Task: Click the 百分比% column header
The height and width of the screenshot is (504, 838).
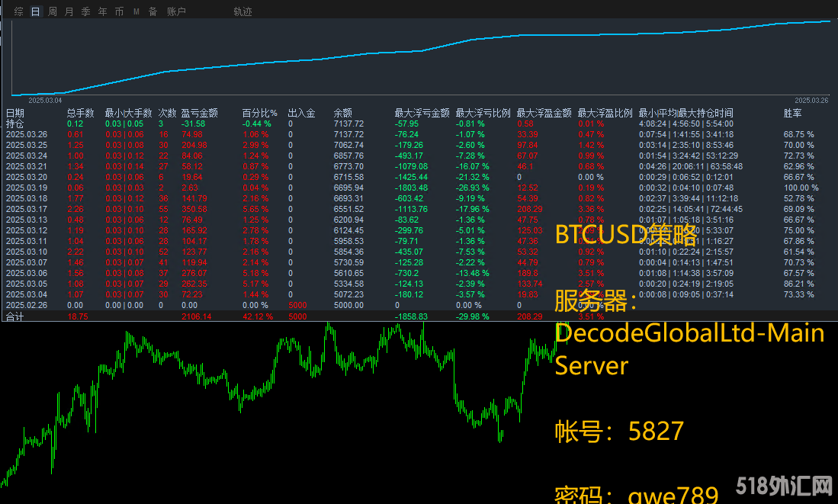Action: pyautogui.click(x=260, y=113)
